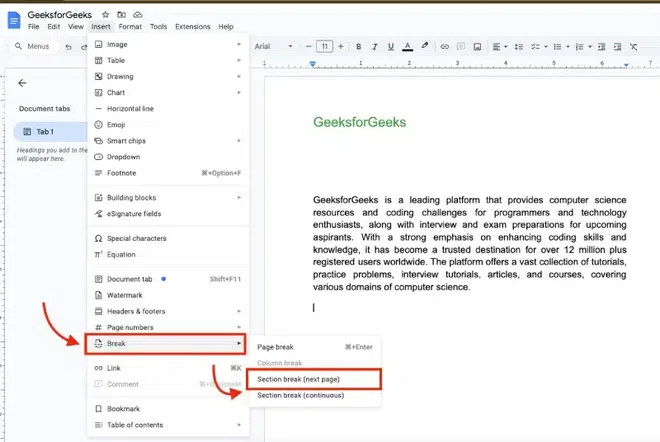Choose Special characters option

pyautogui.click(x=168, y=238)
